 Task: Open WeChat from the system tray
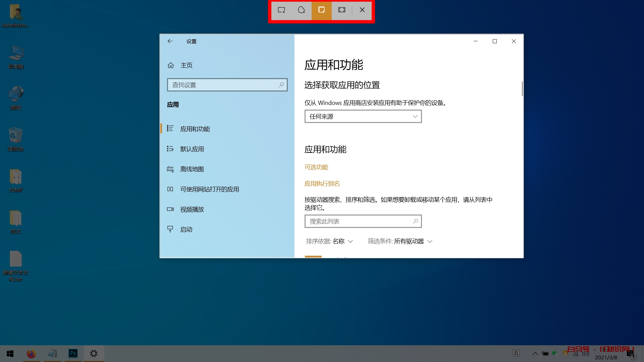(x=555, y=354)
